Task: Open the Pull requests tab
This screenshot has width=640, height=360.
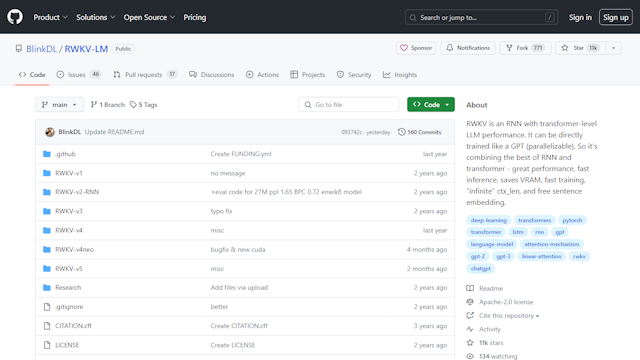Action: pyautogui.click(x=145, y=75)
